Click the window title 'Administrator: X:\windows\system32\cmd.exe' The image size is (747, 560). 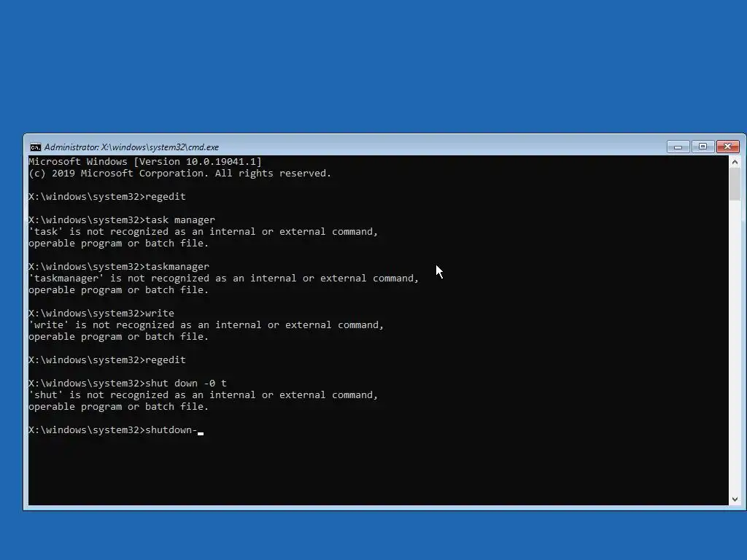[x=131, y=147]
